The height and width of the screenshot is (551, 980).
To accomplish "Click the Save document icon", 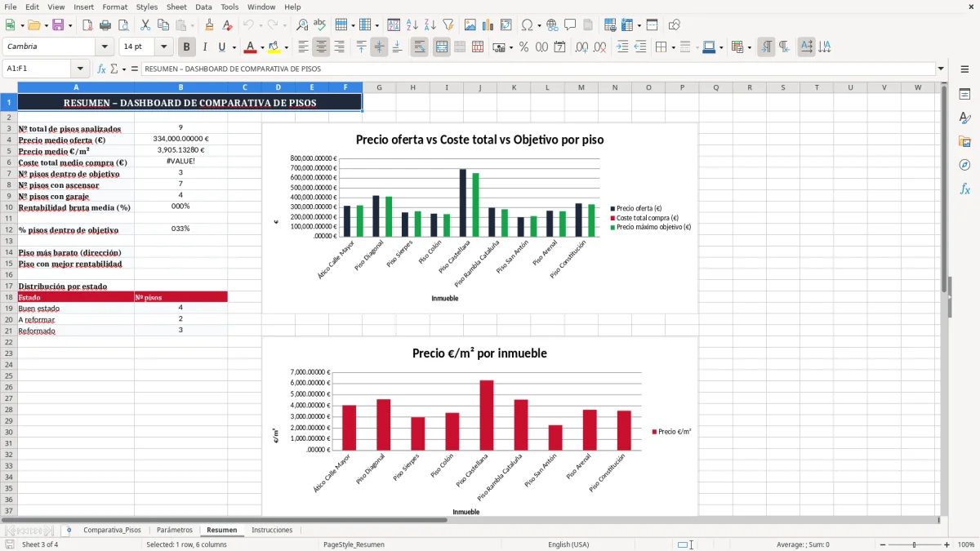I will click(58, 25).
